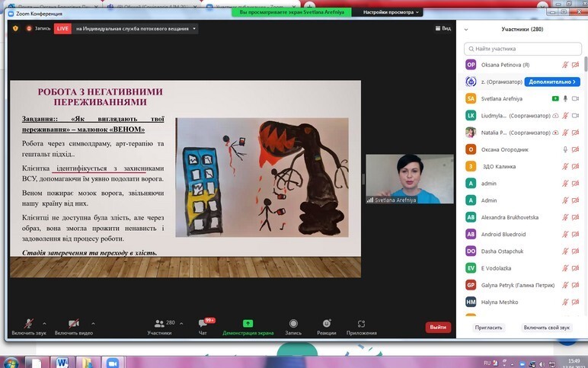
Task: Toggle the camera icon for Svetlana Arefniya
Action: point(575,98)
